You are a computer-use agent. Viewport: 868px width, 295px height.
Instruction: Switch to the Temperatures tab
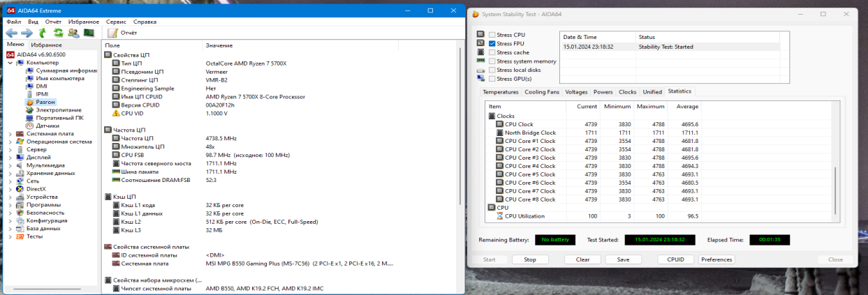point(501,92)
